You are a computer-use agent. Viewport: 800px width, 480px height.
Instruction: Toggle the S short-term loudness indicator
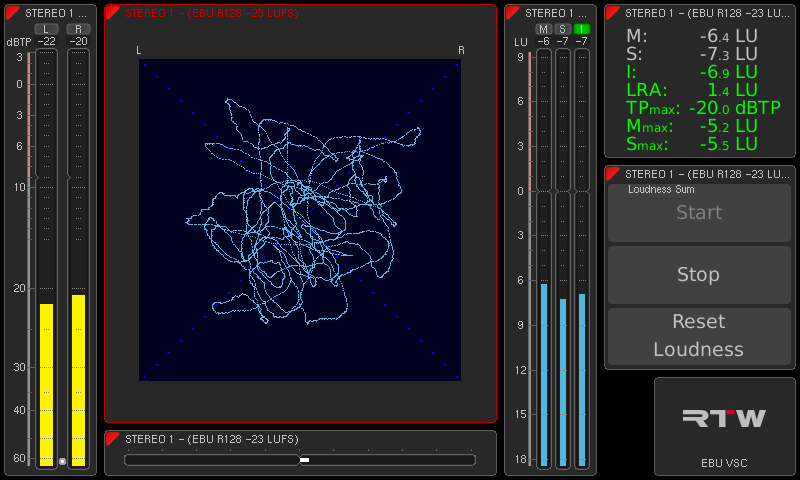(562, 29)
